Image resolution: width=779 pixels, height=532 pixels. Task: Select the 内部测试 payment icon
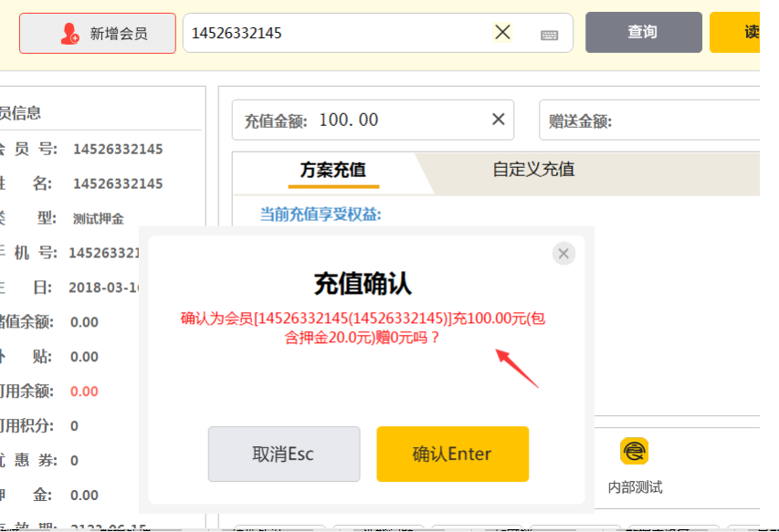pyautogui.click(x=635, y=452)
